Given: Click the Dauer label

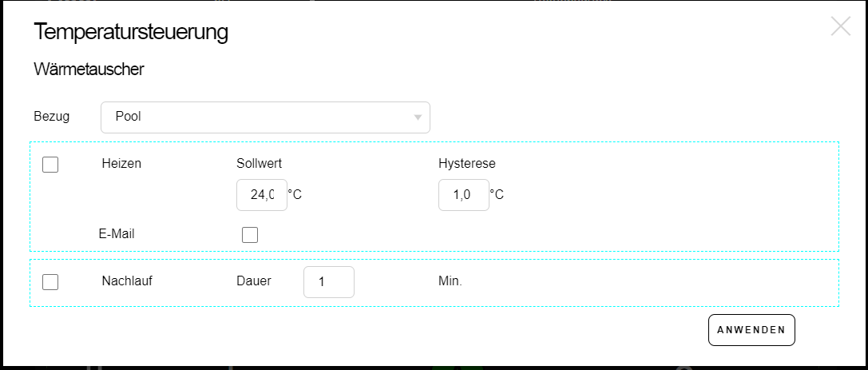Looking at the screenshot, I should click(254, 281).
